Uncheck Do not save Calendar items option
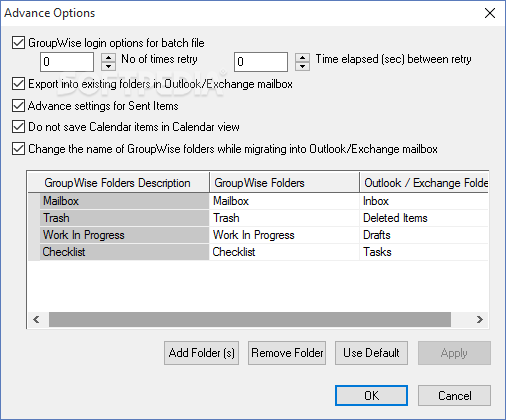Viewport: 506px width, 420px height. point(18,127)
